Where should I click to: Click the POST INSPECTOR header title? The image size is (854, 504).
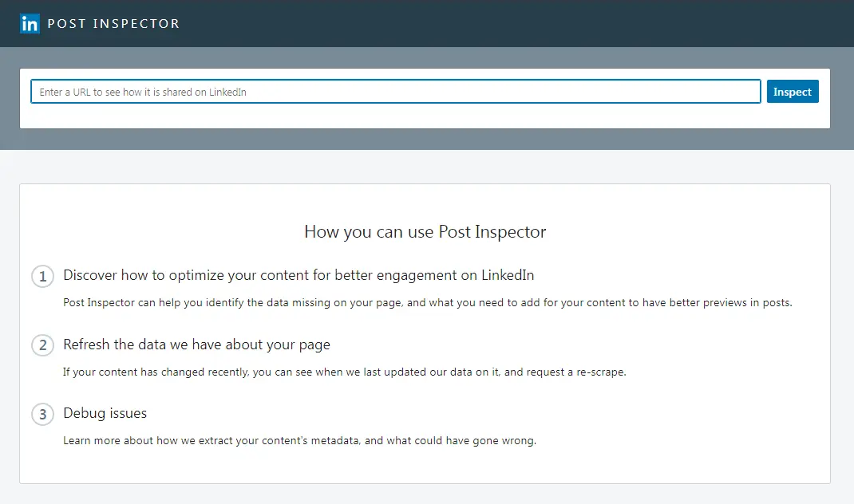113,24
